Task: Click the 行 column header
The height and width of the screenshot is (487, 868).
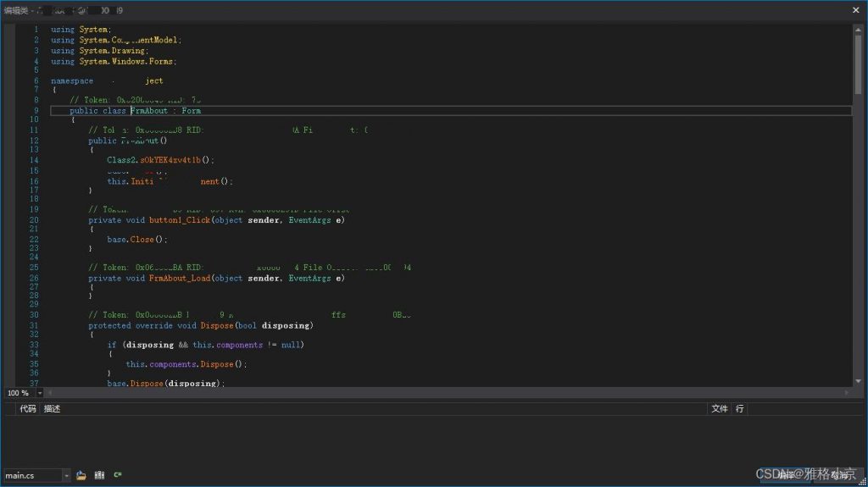Action: coord(739,409)
